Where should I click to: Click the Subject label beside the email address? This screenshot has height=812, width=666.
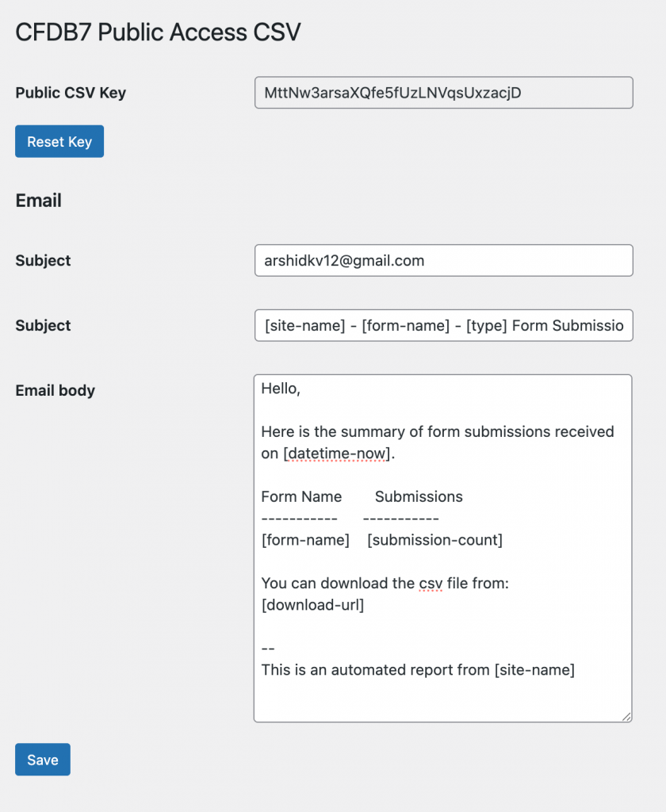coord(43,261)
